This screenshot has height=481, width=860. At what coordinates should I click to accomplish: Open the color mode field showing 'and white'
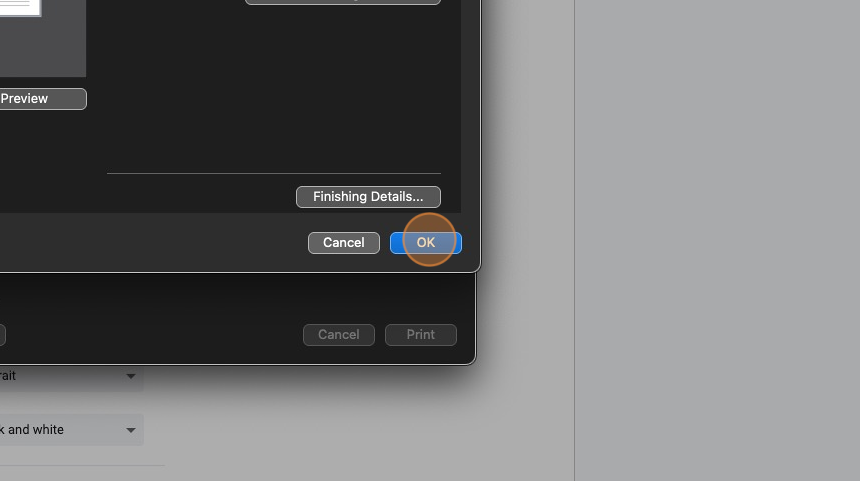[x=71, y=430]
